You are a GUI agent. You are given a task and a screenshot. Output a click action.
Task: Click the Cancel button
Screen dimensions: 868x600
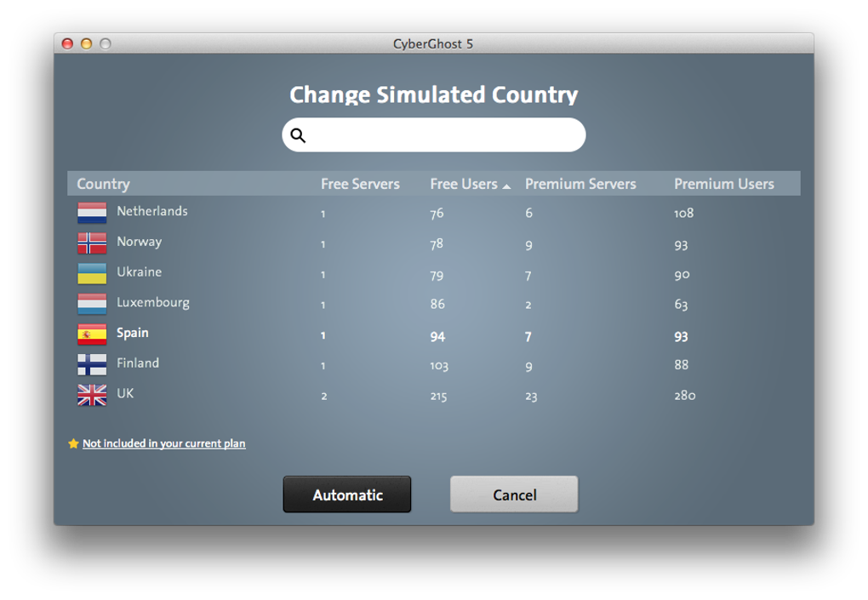[x=514, y=494]
